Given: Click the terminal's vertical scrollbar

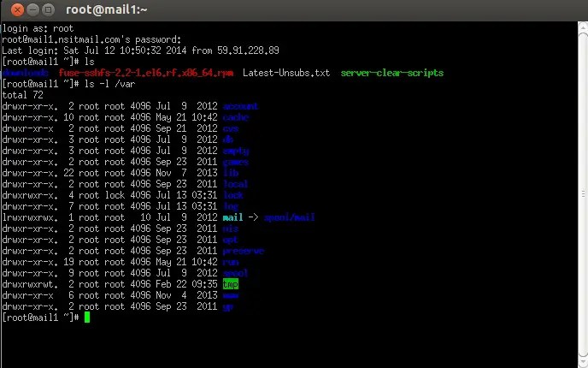Looking at the screenshot, I should pos(583,194).
